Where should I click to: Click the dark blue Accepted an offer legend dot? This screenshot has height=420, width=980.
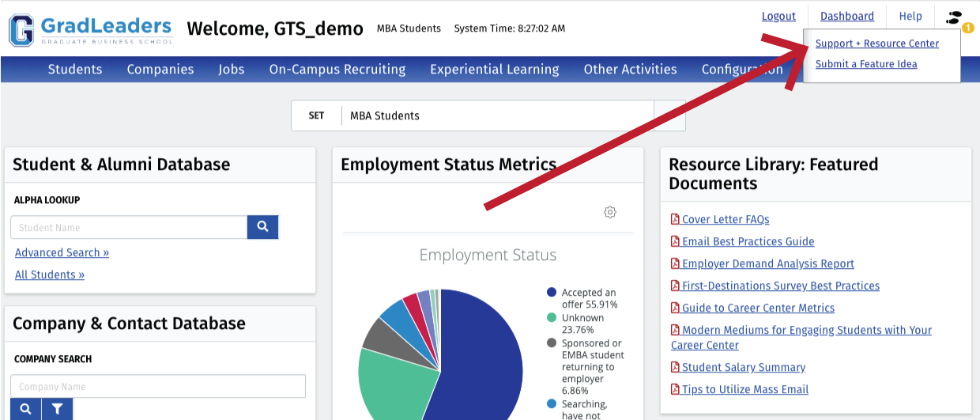pyautogui.click(x=552, y=293)
